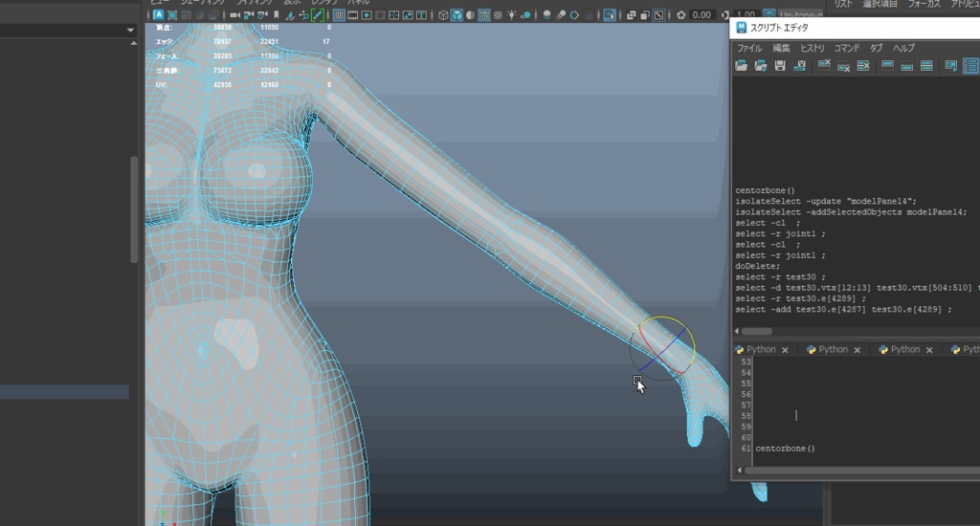Viewport: 980px width, 526px height.
Task: Click the Use Default Material icon
Action: click(x=470, y=15)
